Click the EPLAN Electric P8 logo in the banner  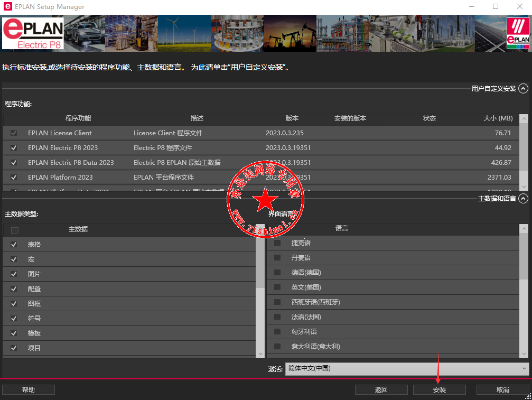tap(33, 34)
